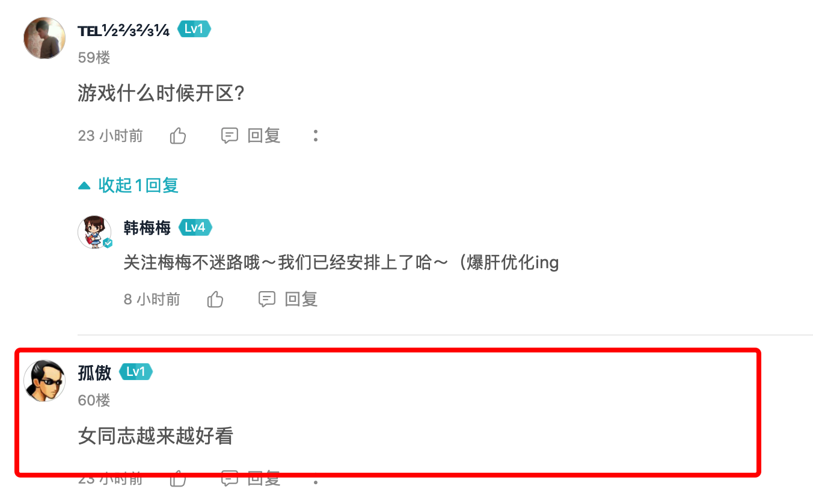Visit TEL½⅔⅔¼ username profile

(x=124, y=30)
